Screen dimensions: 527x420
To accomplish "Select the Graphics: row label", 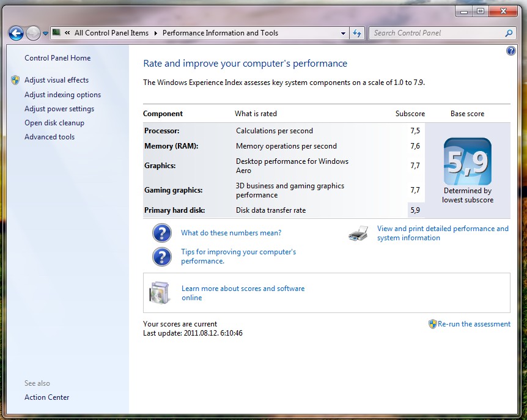I will point(160,166).
